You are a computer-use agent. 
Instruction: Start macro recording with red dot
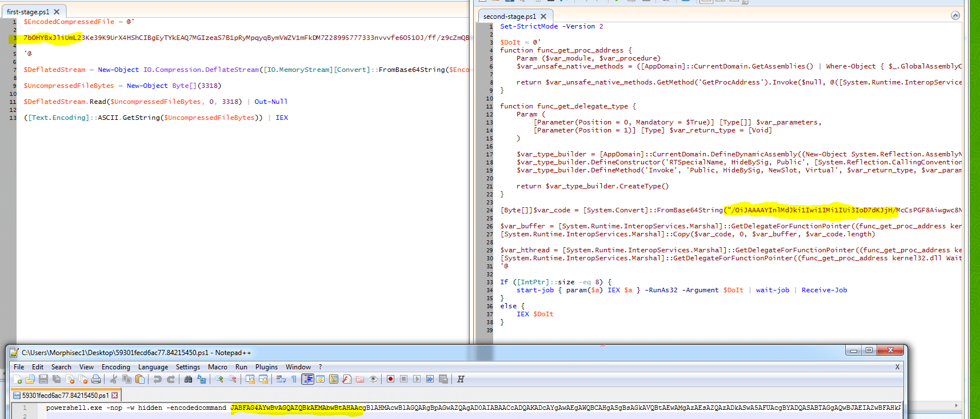tap(390, 379)
